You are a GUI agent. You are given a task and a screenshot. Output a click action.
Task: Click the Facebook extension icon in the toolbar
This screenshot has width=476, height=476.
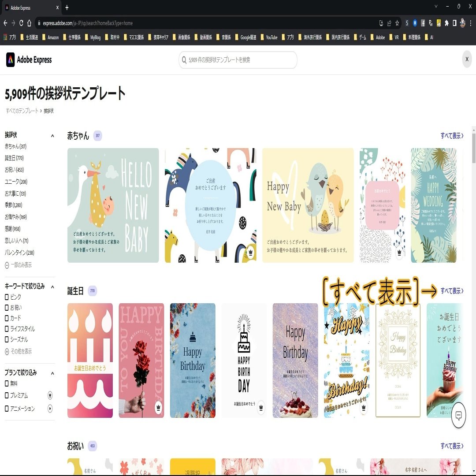point(423,23)
